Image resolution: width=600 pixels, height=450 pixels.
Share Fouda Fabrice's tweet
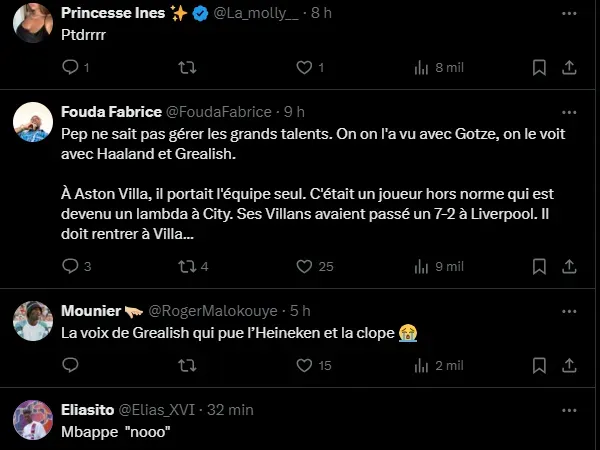point(569,266)
